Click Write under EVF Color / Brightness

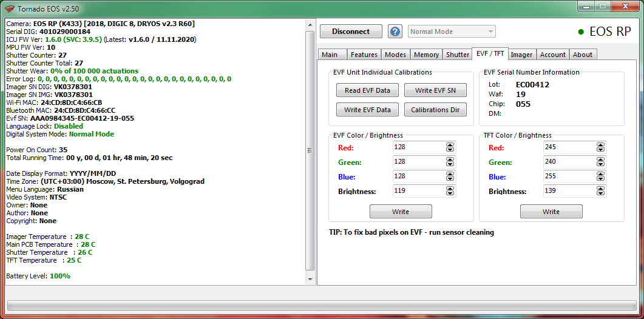click(401, 212)
